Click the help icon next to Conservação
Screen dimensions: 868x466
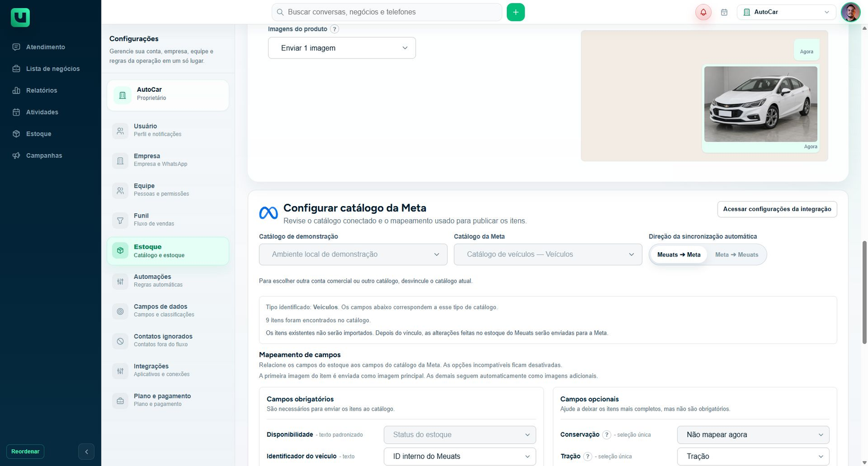coord(607,435)
